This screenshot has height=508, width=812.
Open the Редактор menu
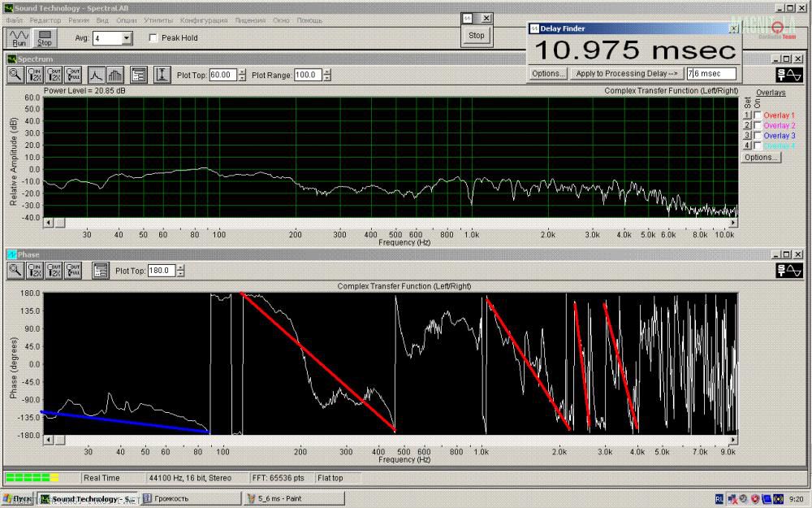tap(45, 20)
